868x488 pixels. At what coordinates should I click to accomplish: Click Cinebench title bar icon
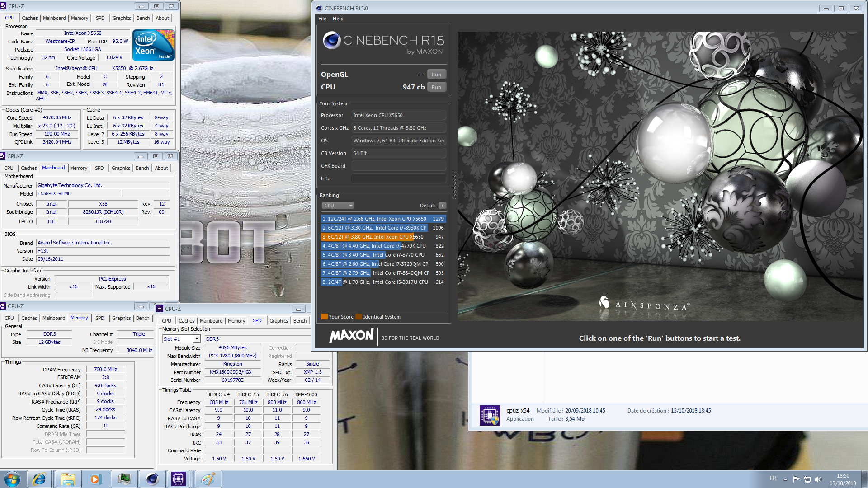point(319,8)
